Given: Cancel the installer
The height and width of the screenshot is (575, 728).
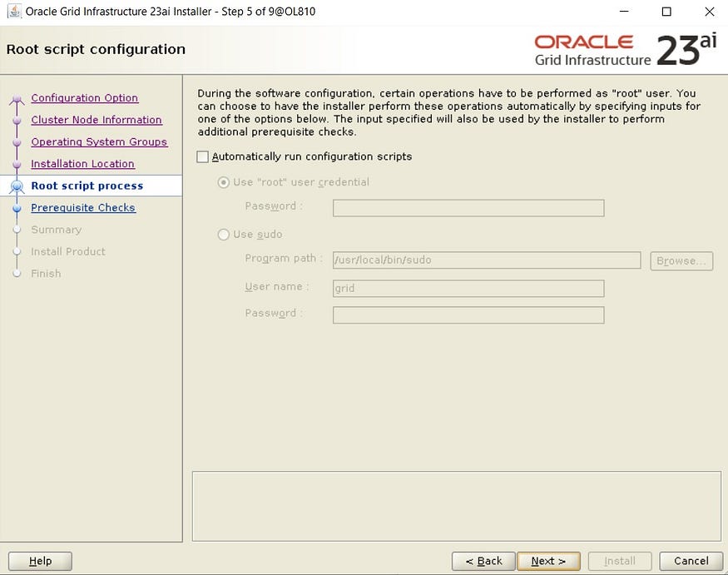Looking at the screenshot, I should click(x=691, y=561).
